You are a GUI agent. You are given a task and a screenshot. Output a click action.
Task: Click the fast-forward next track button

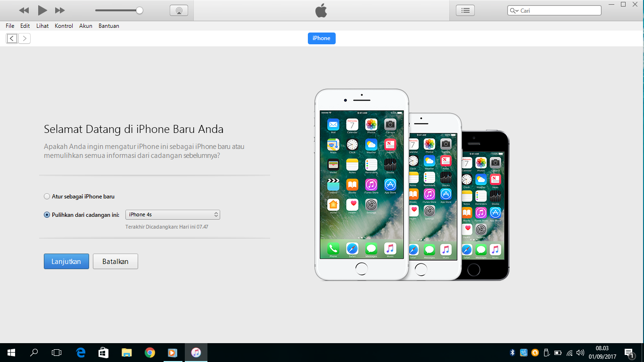pos(60,10)
